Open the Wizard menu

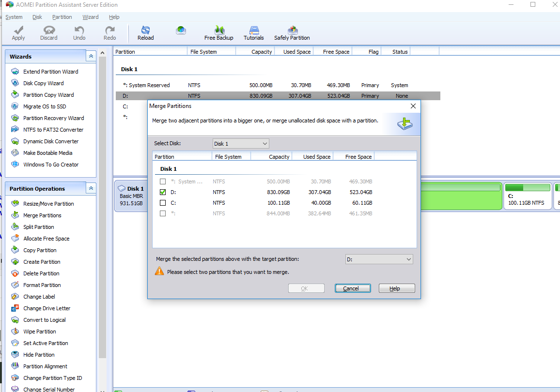(x=91, y=17)
